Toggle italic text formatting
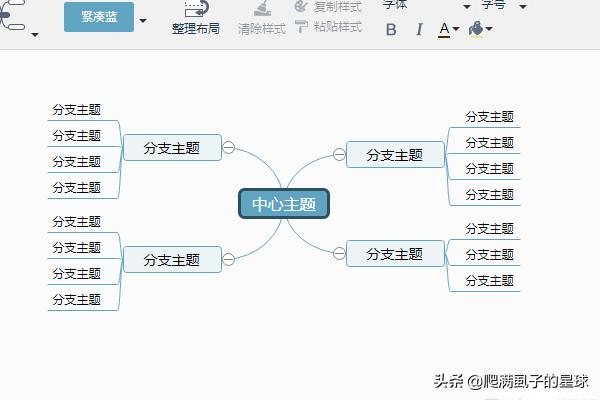600x400 pixels. [x=419, y=30]
